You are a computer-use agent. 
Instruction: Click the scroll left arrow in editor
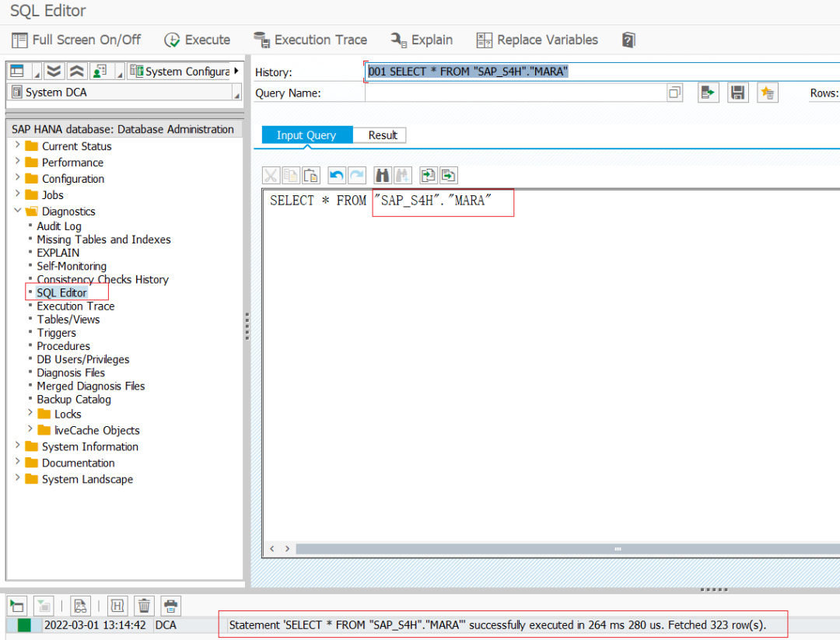(272, 549)
